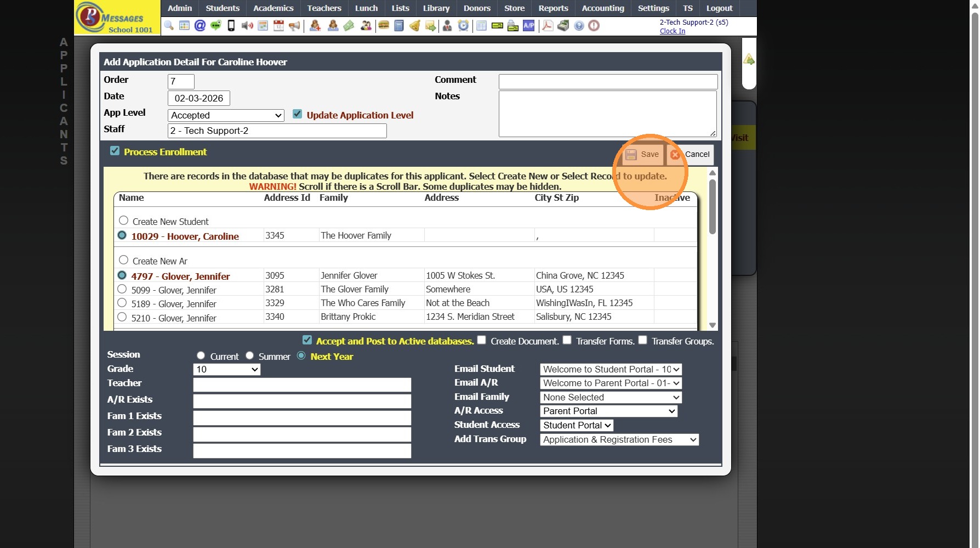Click the red PDF document icon
Image resolution: width=980 pixels, height=548 pixels.
click(548, 26)
